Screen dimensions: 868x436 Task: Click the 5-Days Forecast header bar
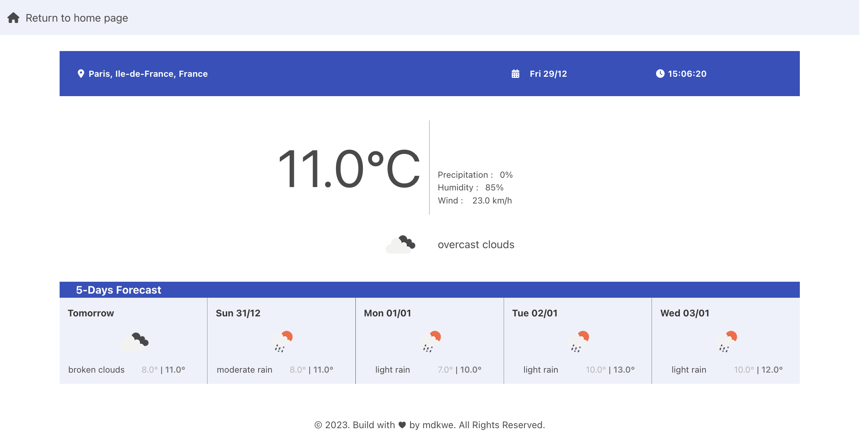point(429,290)
